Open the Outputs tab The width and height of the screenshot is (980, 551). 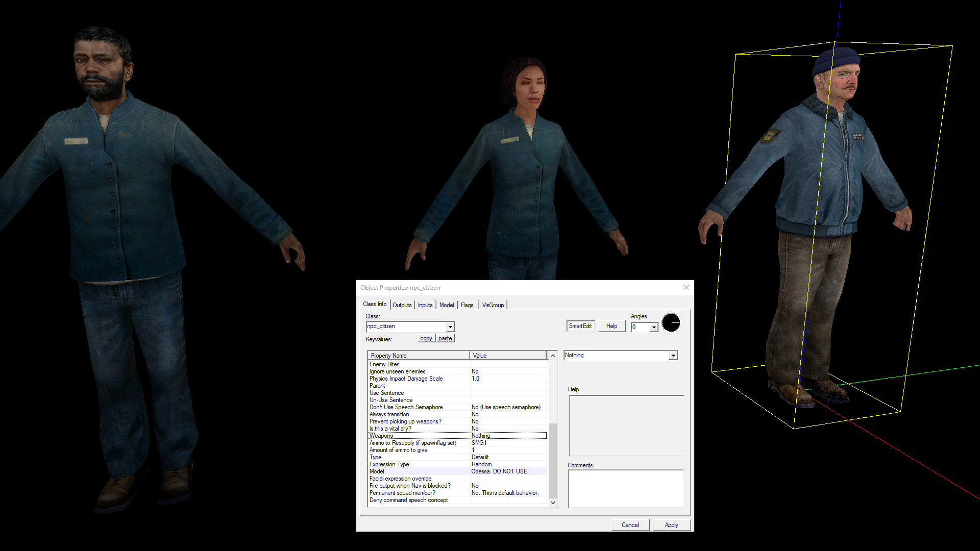pyautogui.click(x=402, y=305)
